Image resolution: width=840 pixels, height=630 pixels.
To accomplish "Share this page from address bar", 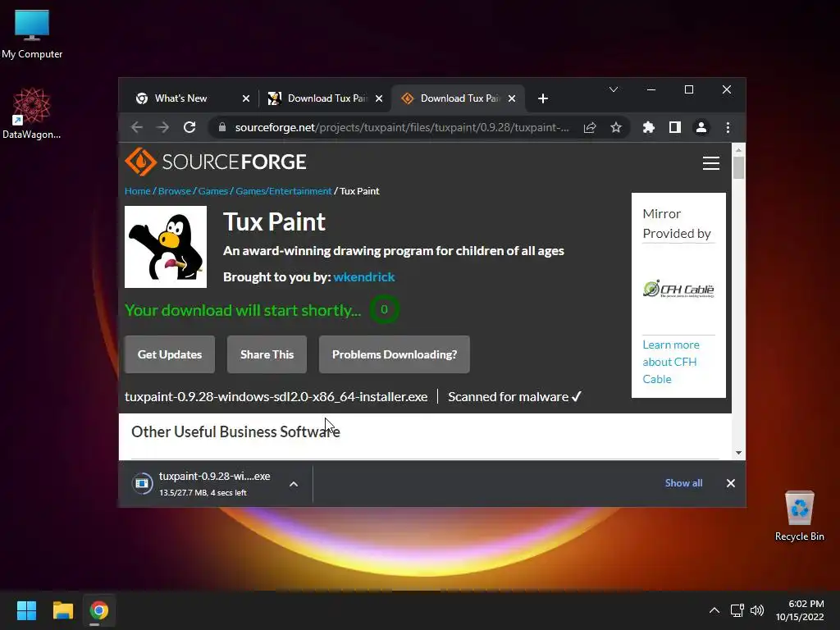I will pos(590,127).
